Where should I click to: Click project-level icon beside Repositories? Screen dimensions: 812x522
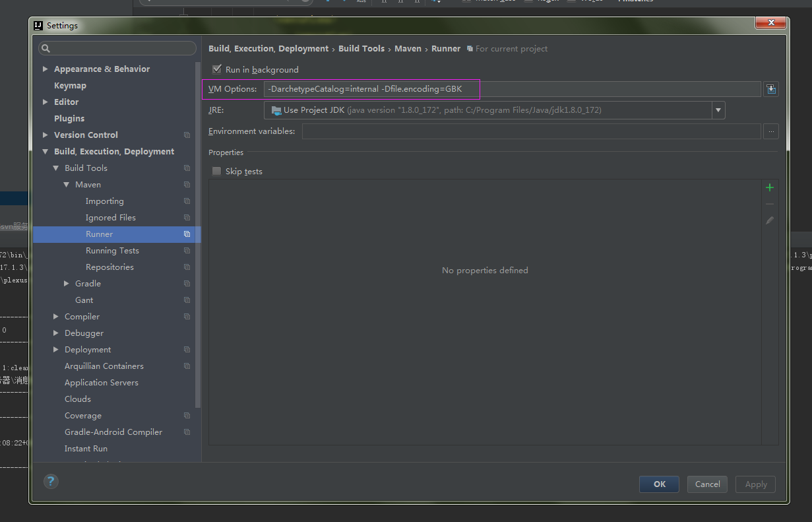click(x=187, y=267)
